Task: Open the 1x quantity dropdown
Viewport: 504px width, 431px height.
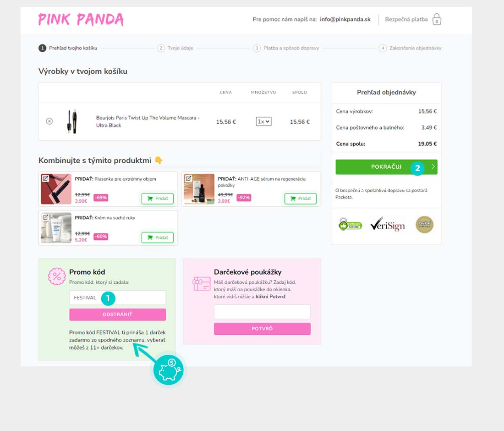Action: [263, 122]
